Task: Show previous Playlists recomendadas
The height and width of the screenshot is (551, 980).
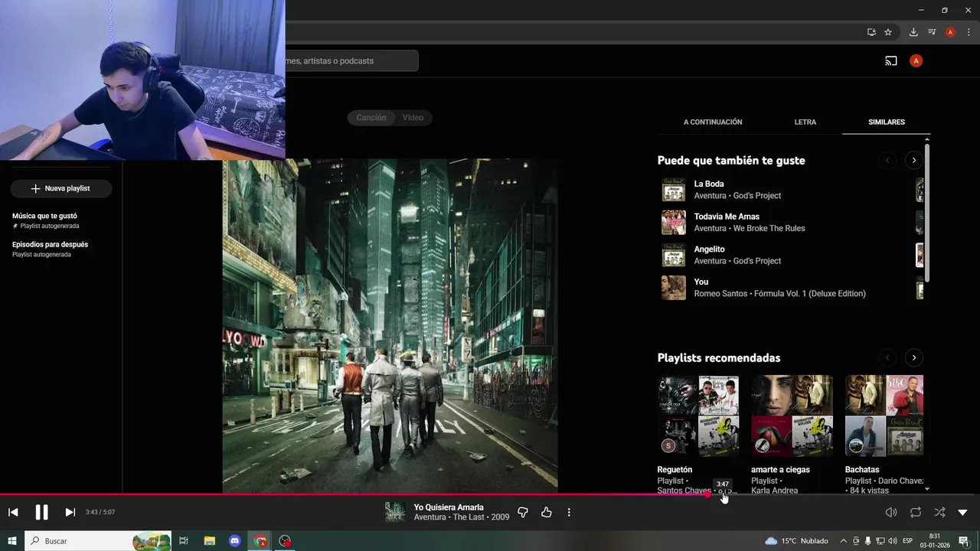Action: [x=888, y=357]
